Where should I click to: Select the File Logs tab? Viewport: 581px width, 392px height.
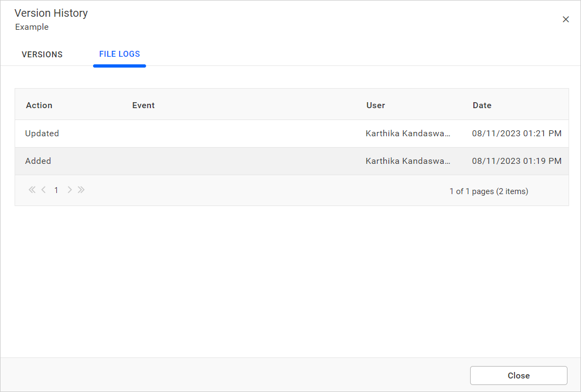120,54
